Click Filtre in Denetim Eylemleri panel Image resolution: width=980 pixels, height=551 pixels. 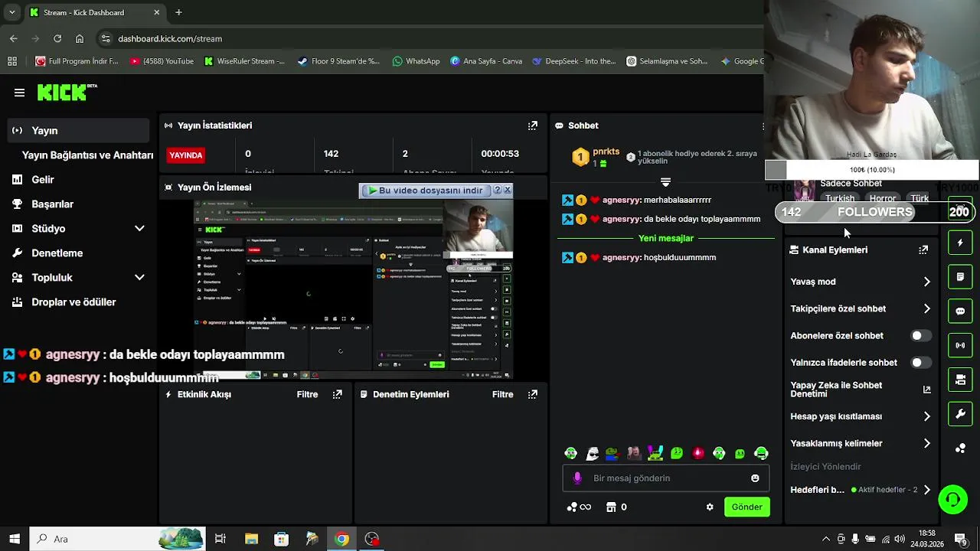click(502, 394)
